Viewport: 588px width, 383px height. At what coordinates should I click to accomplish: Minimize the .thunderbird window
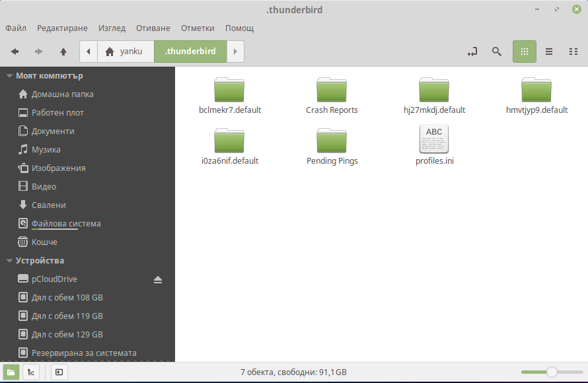pos(537,9)
